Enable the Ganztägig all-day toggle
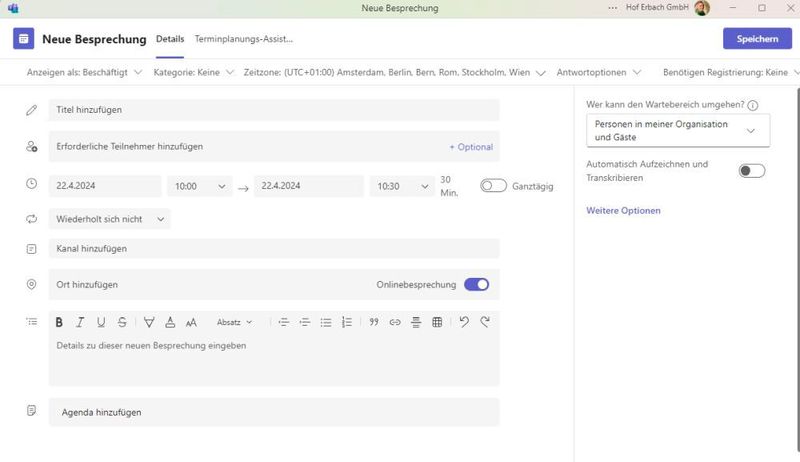Viewport: 800px width, 462px height. pyautogui.click(x=493, y=185)
